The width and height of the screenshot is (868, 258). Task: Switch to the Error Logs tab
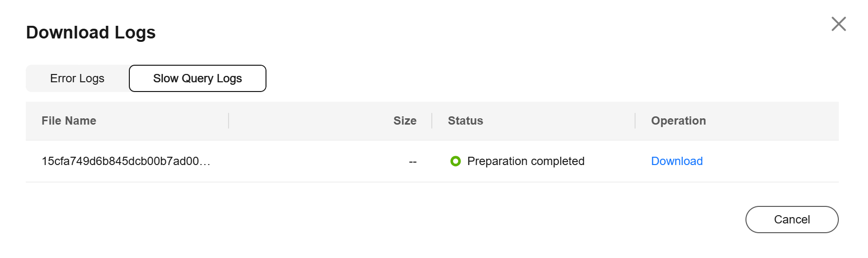tap(77, 78)
